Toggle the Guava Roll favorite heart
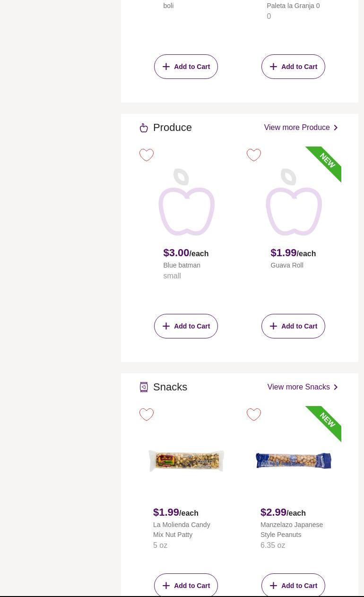364x597 pixels. 254,155
